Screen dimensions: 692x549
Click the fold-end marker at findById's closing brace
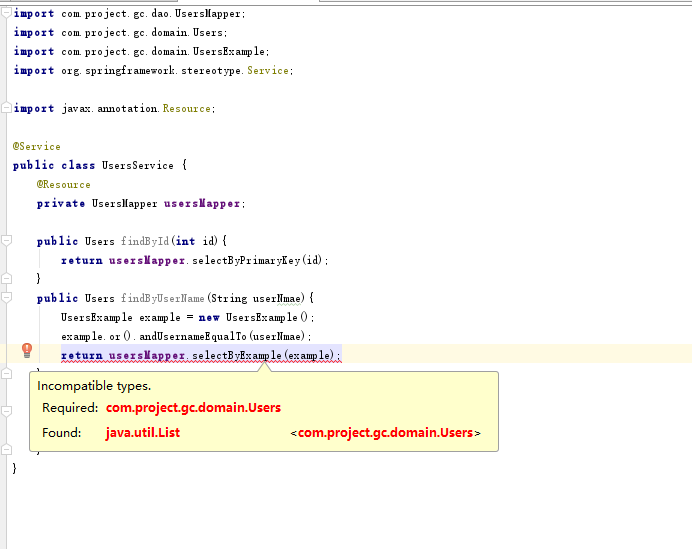6,278
